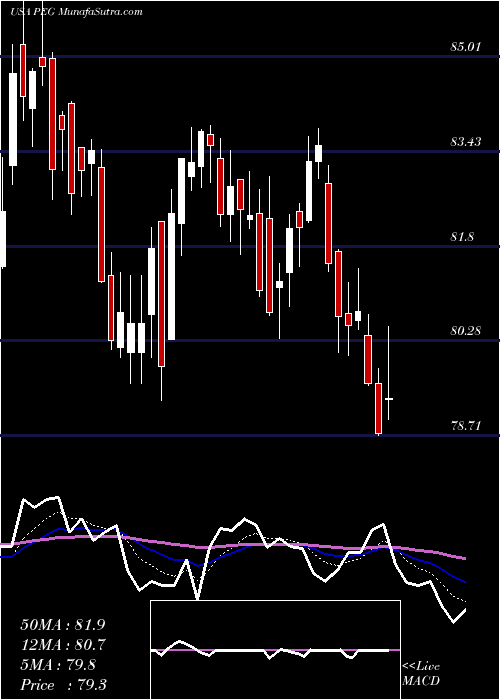This screenshot has height=700, width=500.
Task: Click the USA PEG MunafaSutra.com title text
Action: pyautogui.click(x=76, y=12)
